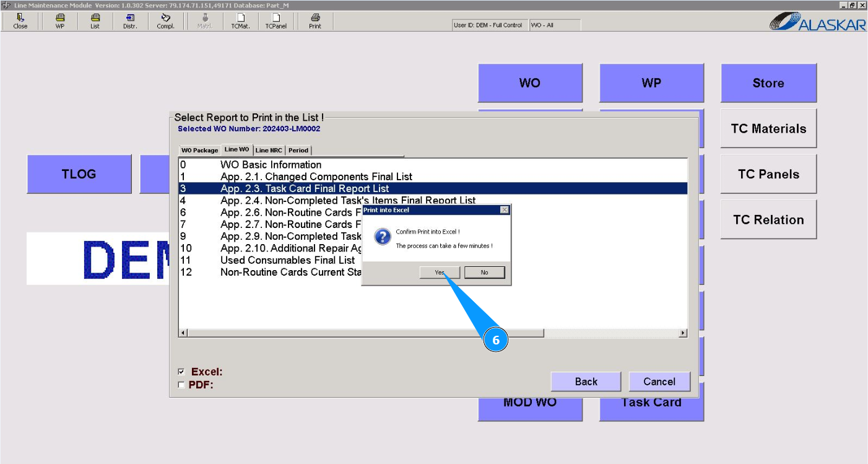Confirm with Yes in Print into Excel

(440, 273)
